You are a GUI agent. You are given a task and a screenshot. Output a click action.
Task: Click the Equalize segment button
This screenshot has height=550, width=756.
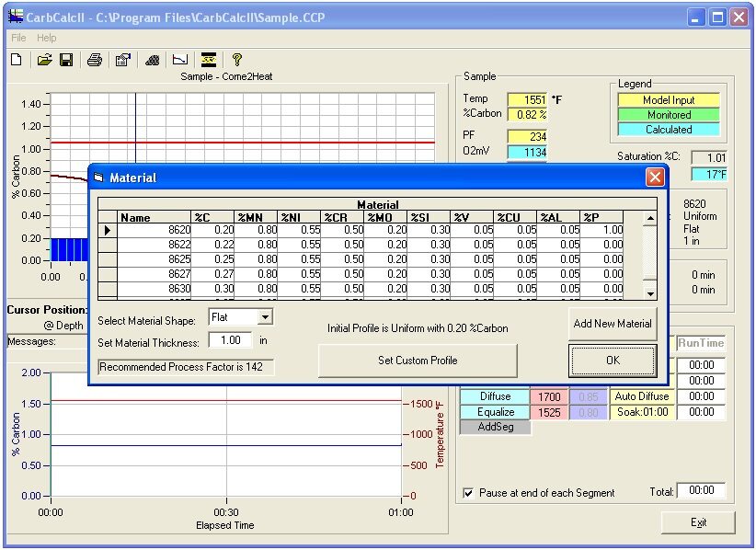click(495, 412)
